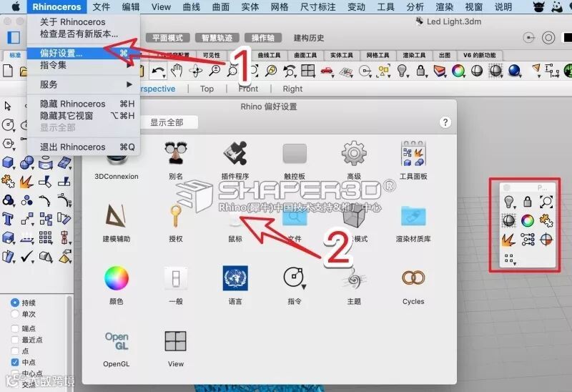Enable the 端点 endpoint snap checkbox

click(x=15, y=328)
